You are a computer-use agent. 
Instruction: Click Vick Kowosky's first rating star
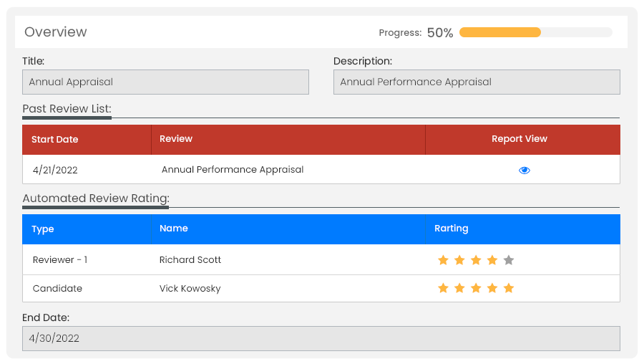(x=443, y=288)
